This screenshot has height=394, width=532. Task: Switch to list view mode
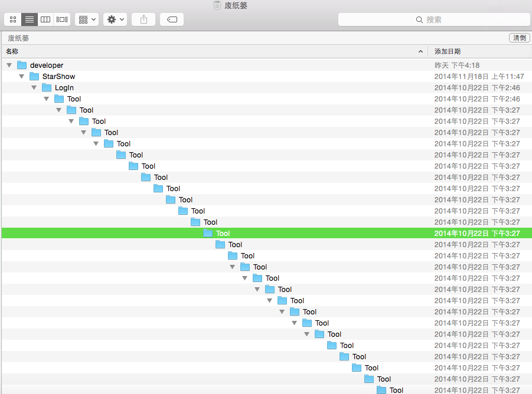[x=30, y=19]
